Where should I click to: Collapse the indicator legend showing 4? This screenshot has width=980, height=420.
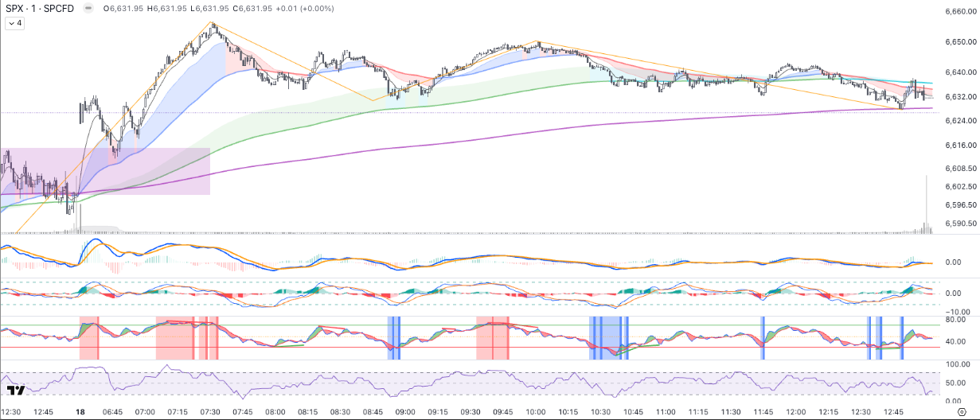(15, 24)
